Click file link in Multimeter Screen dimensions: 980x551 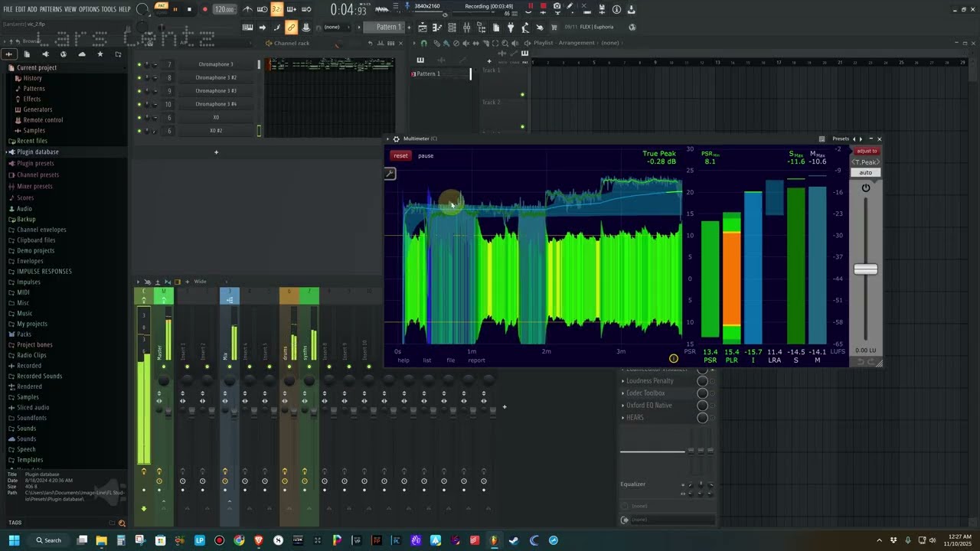[x=451, y=360]
